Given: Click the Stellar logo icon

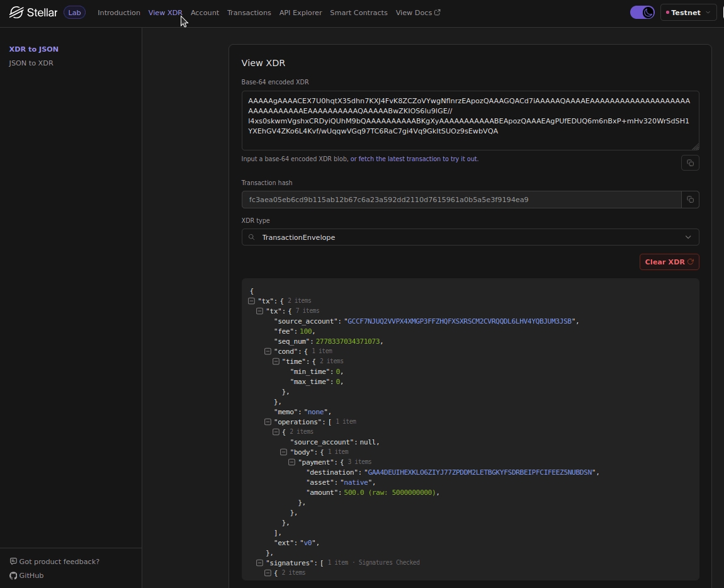Looking at the screenshot, I should pyautogui.click(x=16, y=13).
